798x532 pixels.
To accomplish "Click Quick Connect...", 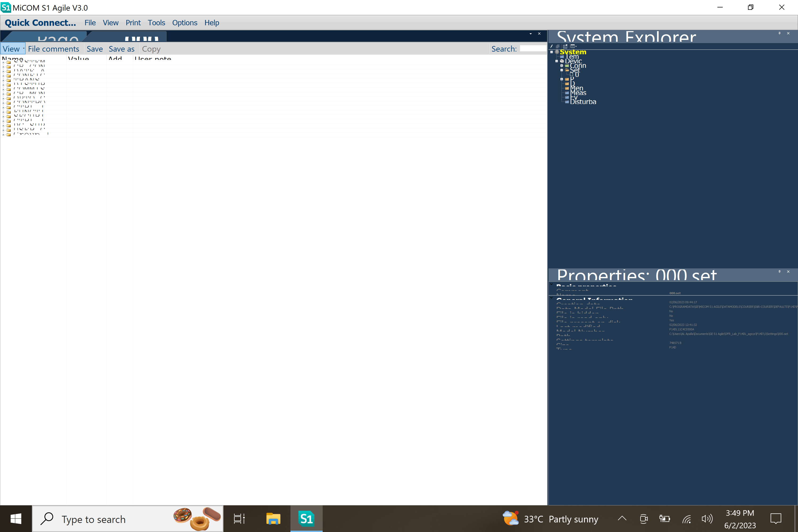I will 40,23.
